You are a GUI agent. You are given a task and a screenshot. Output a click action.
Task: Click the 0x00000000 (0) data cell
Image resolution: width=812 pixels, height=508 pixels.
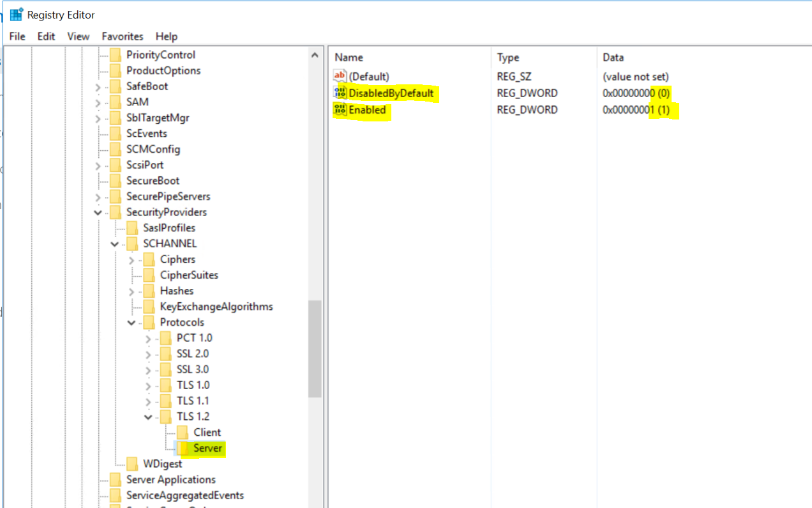point(636,93)
